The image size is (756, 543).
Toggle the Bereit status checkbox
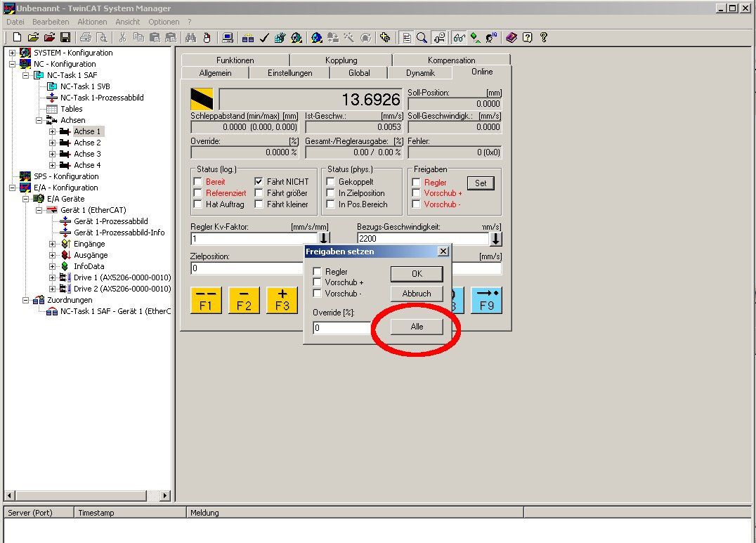197,182
